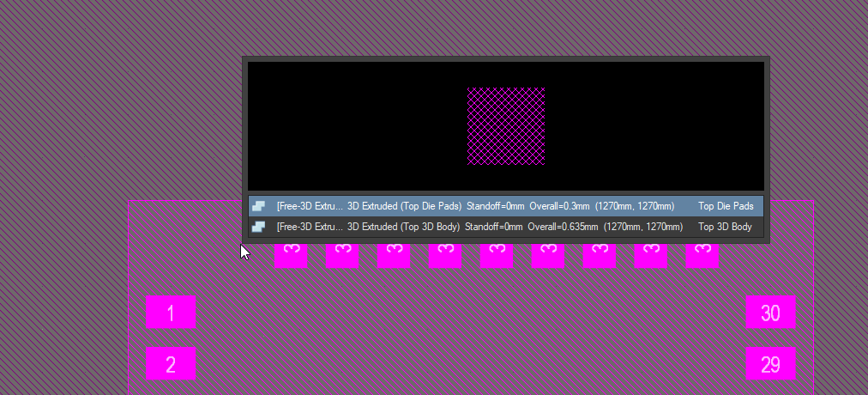The height and width of the screenshot is (395, 868).
Task: Click the second pad from right in top row
Action: [651, 255]
